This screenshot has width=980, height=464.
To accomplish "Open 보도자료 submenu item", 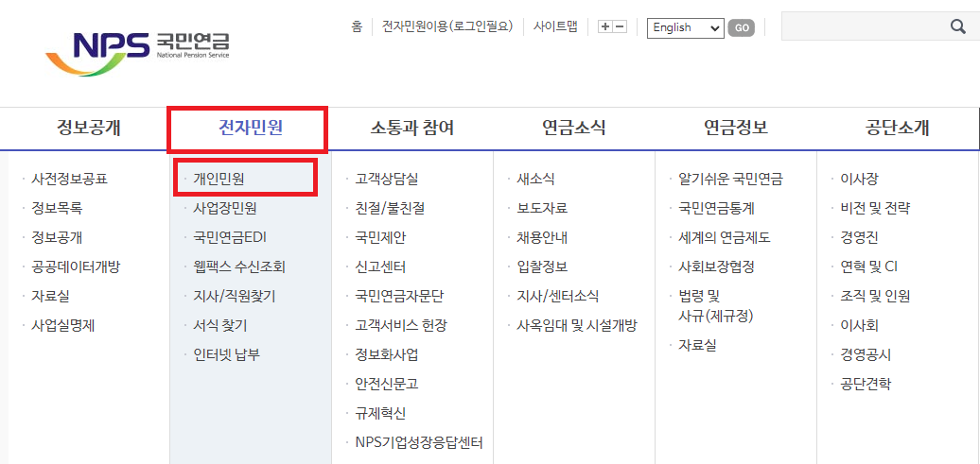I will click(543, 209).
